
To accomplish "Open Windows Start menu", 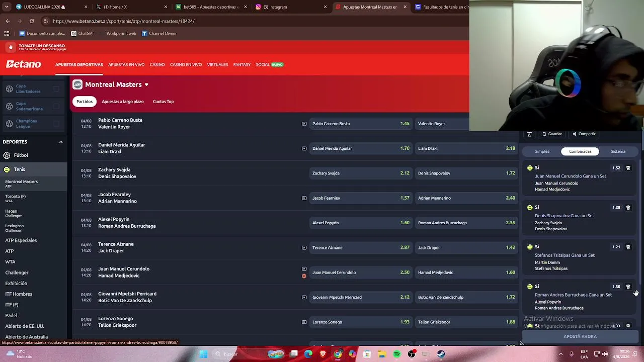I will 203,354.
